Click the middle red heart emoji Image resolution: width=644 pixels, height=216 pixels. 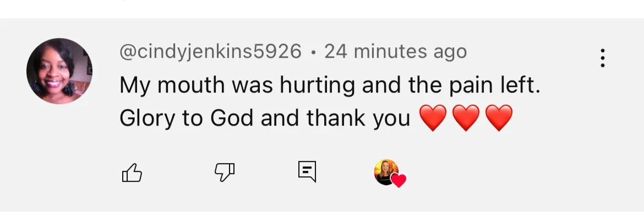[x=466, y=118]
